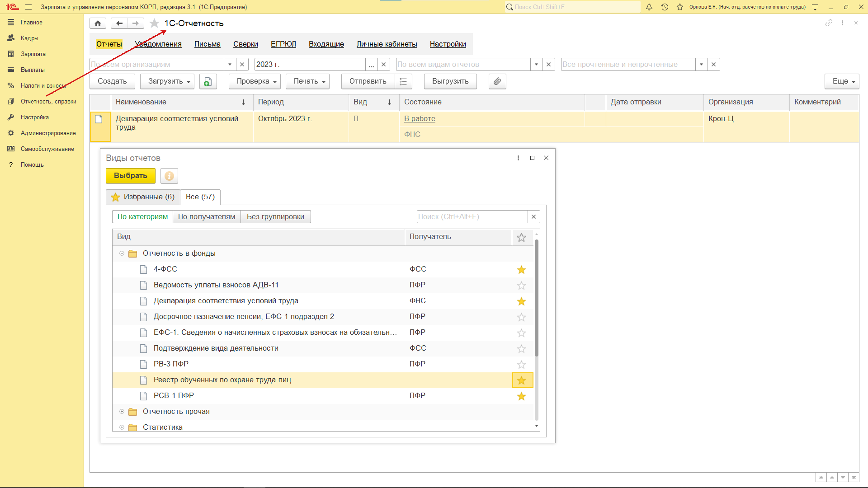
Task: Unfavorite РСВ-1 ПФР report star
Action: [521, 396]
